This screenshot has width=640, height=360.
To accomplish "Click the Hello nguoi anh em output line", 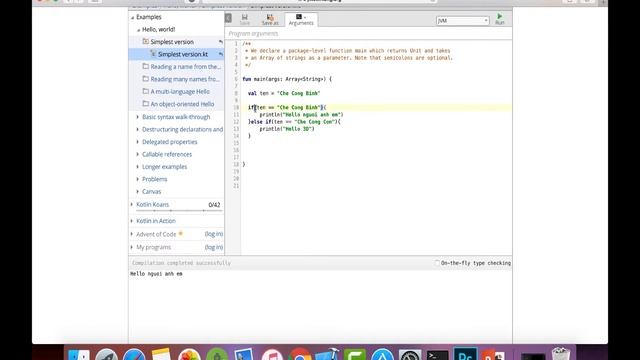I will pyautogui.click(x=156, y=274).
